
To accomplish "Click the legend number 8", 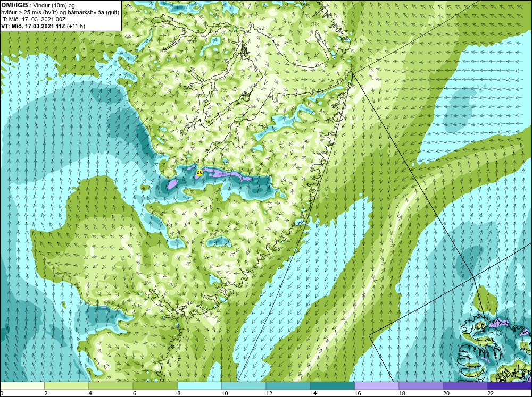I will click(x=179, y=393).
